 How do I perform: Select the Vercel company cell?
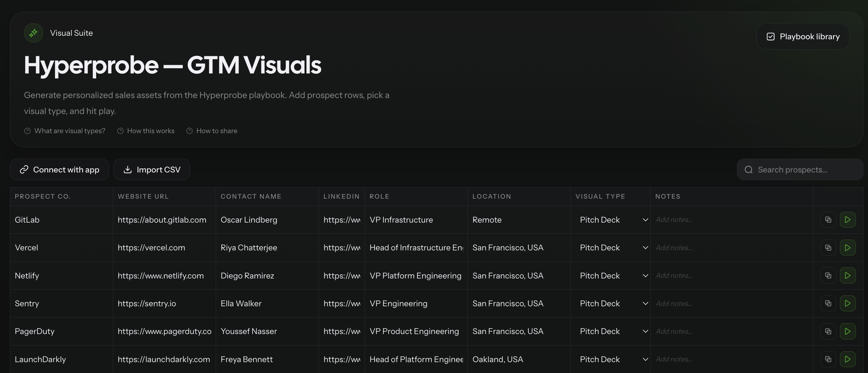click(61, 248)
